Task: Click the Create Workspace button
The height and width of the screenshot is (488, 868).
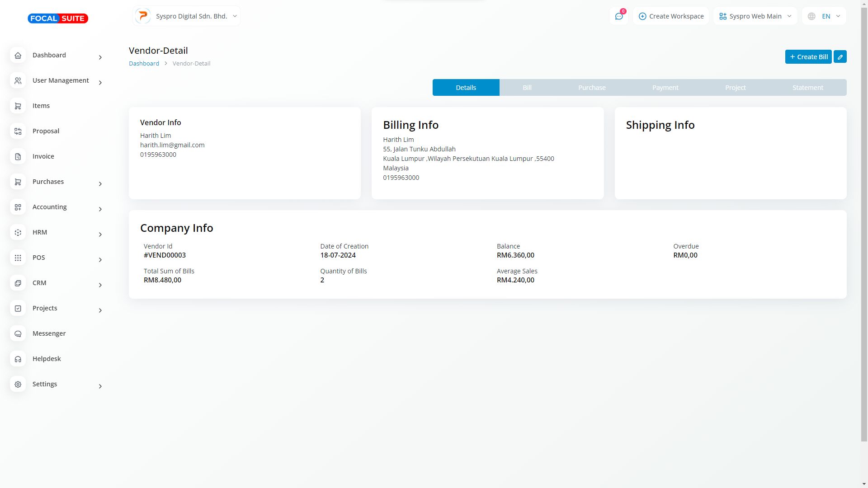Action: coord(671,16)
